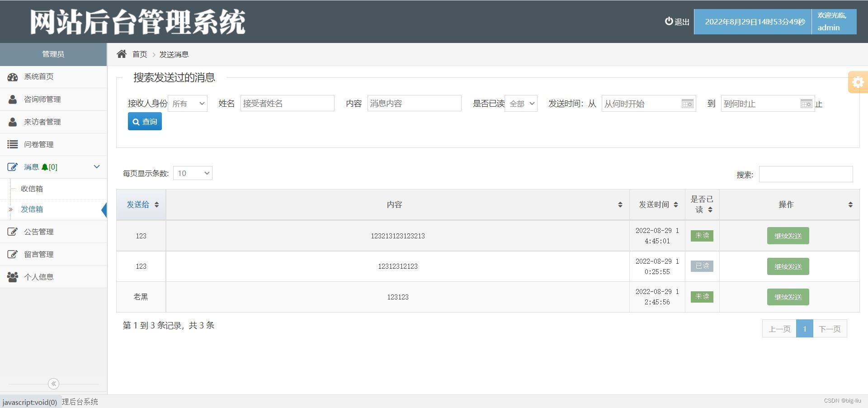Click the 从何时开始 date input
Screen dimensions: 868x408
[649, 104]
